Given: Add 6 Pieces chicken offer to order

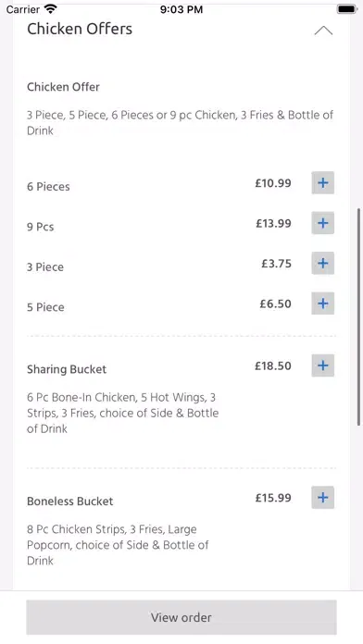Looking at the screenshot, I should click(322, 183).
